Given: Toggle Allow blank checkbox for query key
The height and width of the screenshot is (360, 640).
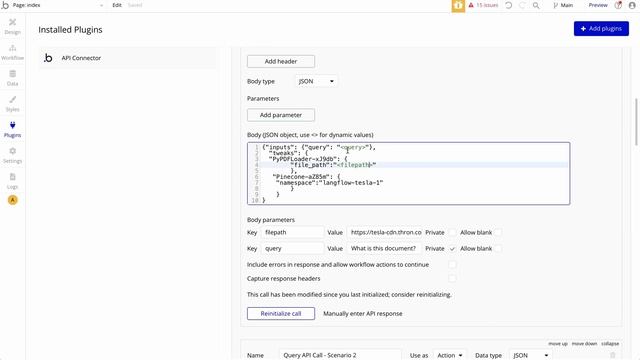Looking at the screenshot, I should coord(498,249).
